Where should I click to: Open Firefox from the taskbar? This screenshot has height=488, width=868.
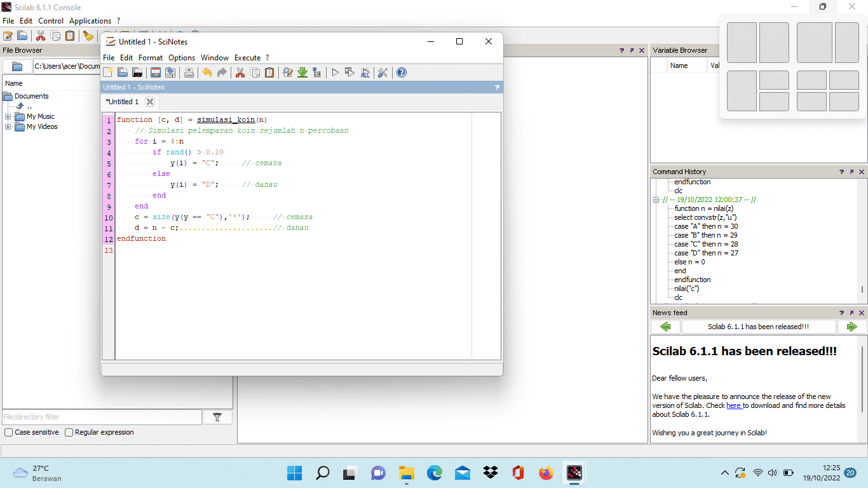[546, 473]
